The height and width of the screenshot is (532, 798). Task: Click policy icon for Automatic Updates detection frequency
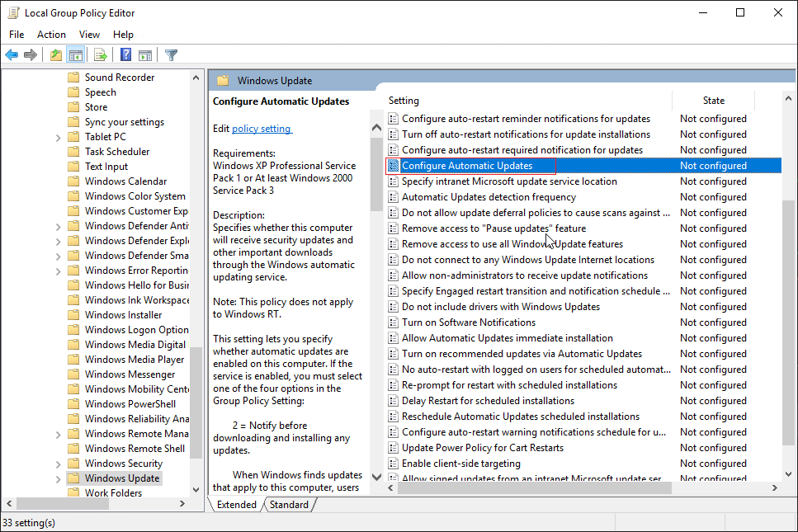[393, 197]
